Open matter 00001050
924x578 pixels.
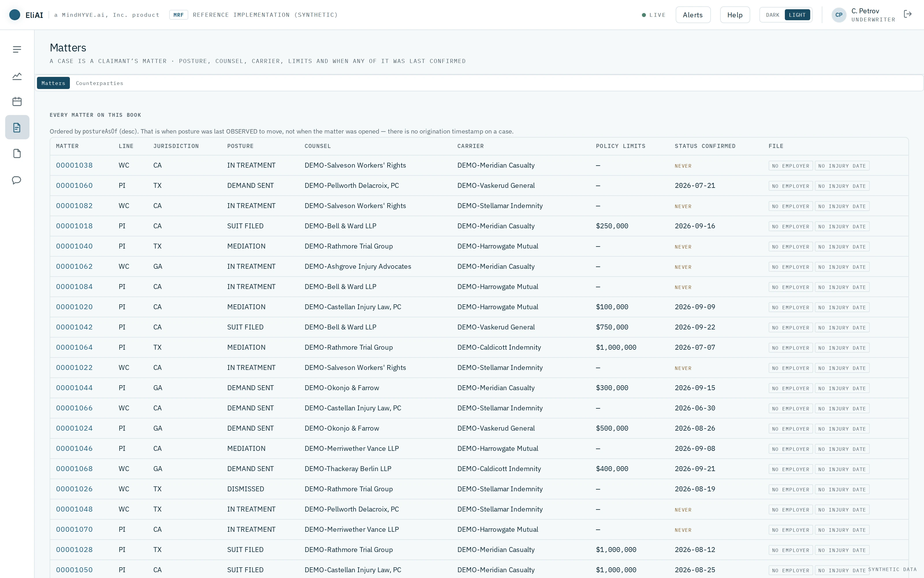pyautogui.click(x=74, y=570)
